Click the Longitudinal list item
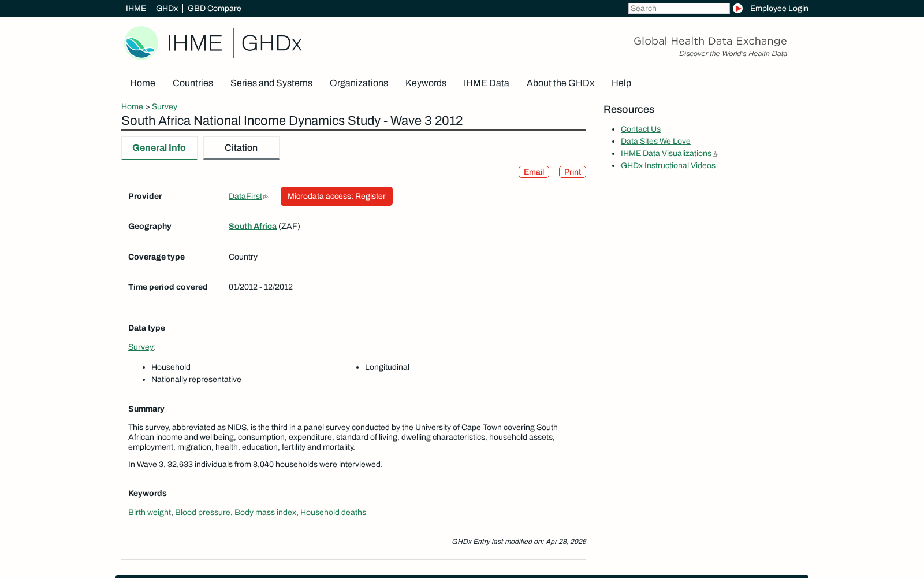924x578 pixels. pyautogui.click(x=387, y=367)
